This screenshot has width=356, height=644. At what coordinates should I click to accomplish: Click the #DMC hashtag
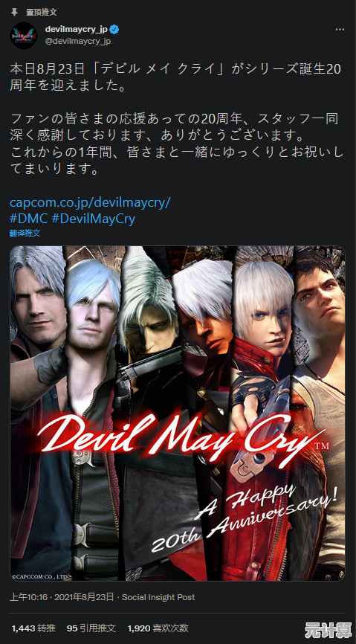pos(28,219)
